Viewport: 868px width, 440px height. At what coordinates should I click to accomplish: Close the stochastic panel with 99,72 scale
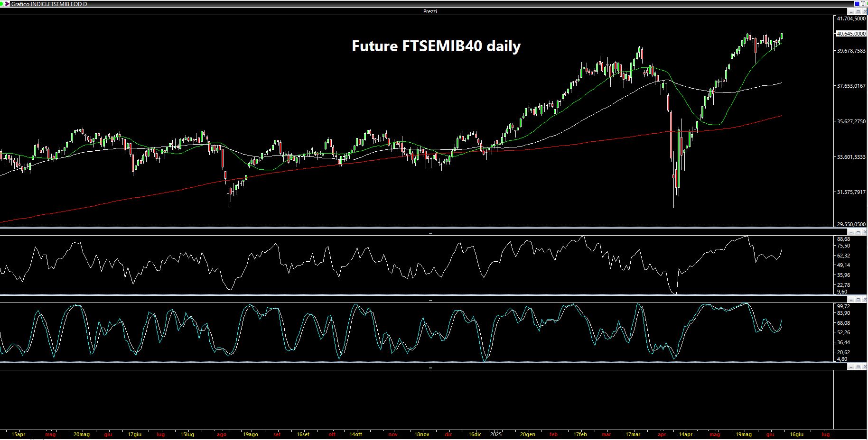coord(865,299)
